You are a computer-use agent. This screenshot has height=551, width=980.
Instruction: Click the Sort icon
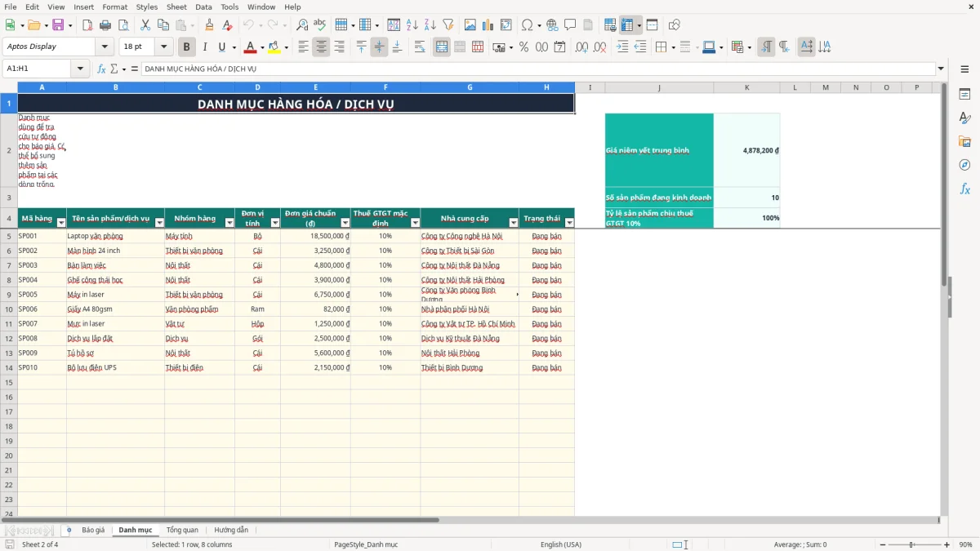tap(394, 25)
